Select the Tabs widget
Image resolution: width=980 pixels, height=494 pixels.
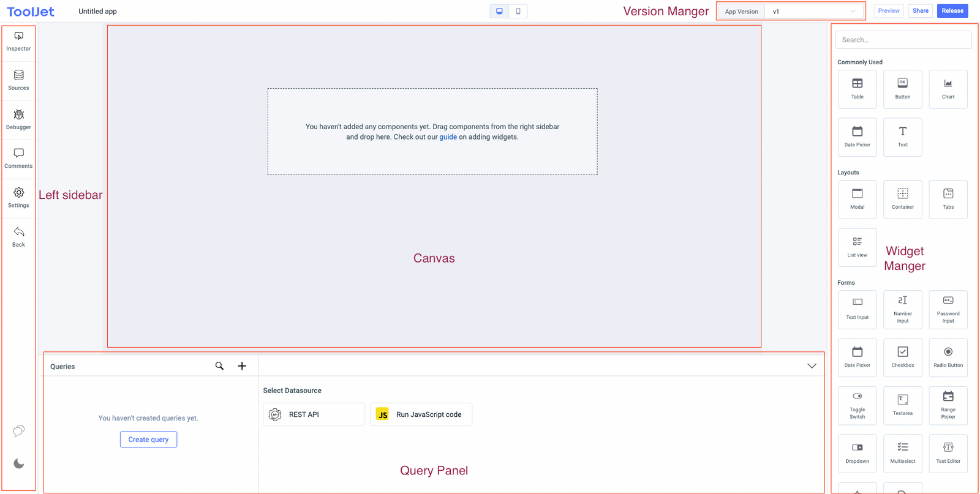tap(948, 199)
